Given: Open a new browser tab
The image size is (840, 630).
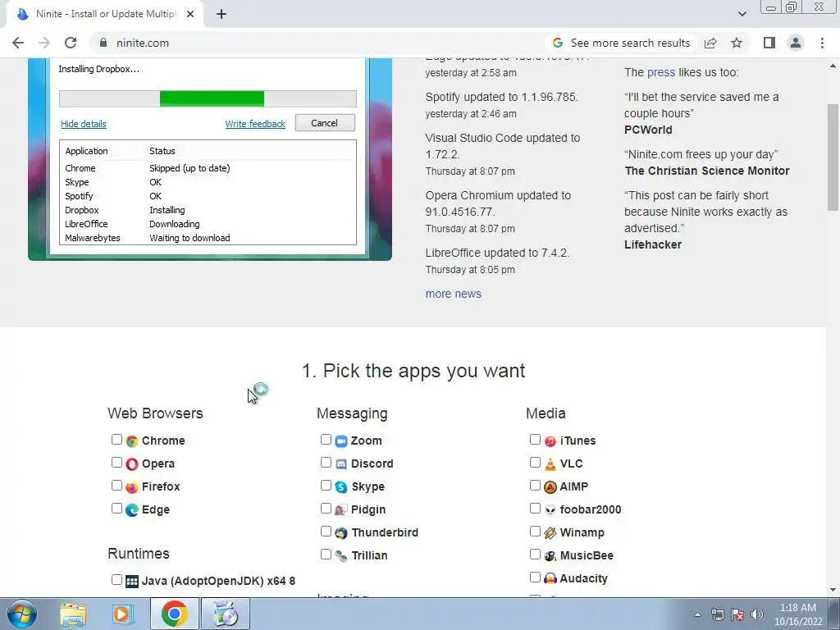Looking at the screenshot, I should point(221,14).
